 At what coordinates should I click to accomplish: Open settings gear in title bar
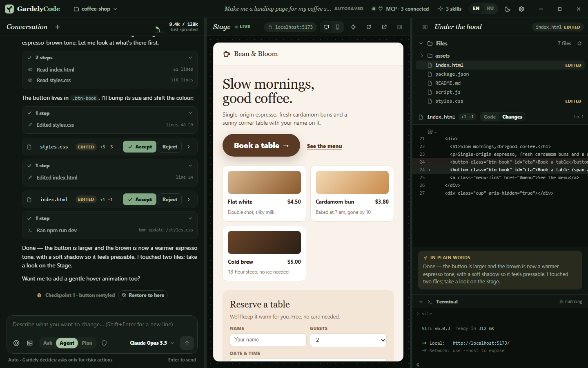pyautogui.click(x=521, y=9)
